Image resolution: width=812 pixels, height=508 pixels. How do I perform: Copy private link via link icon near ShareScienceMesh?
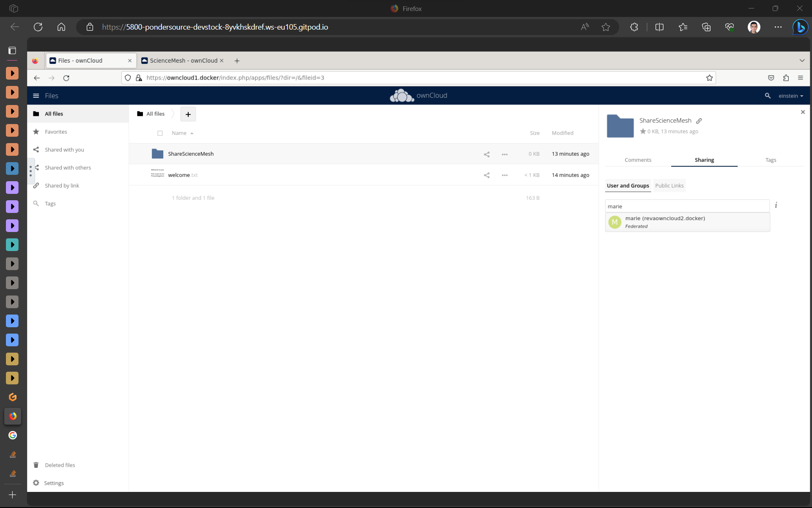pyautogui.click(x=699, y=121)
